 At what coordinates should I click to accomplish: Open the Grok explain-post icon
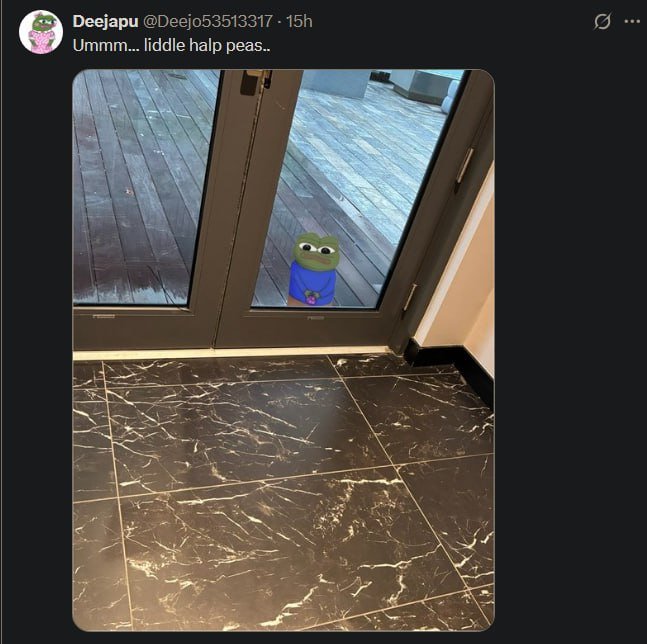click(x=602, y=21)
